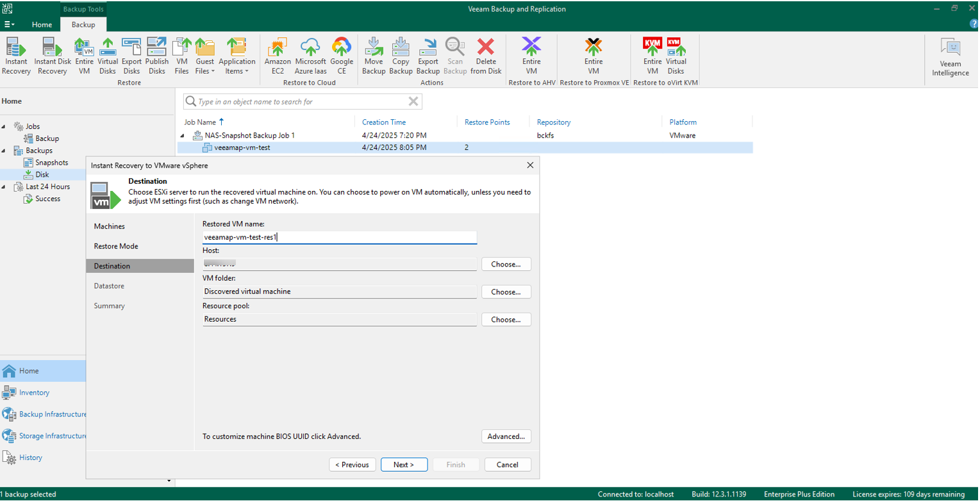Open Storage Infrastructure view

pos(43,436)
